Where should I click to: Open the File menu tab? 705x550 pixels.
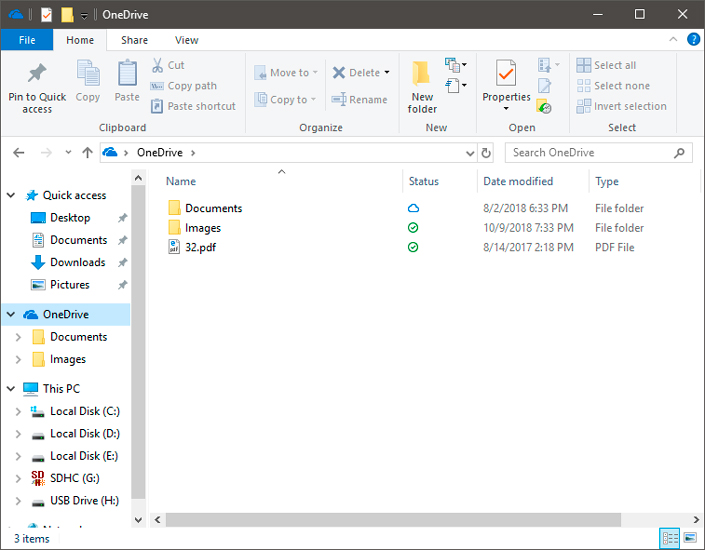(x=27, y=40)
